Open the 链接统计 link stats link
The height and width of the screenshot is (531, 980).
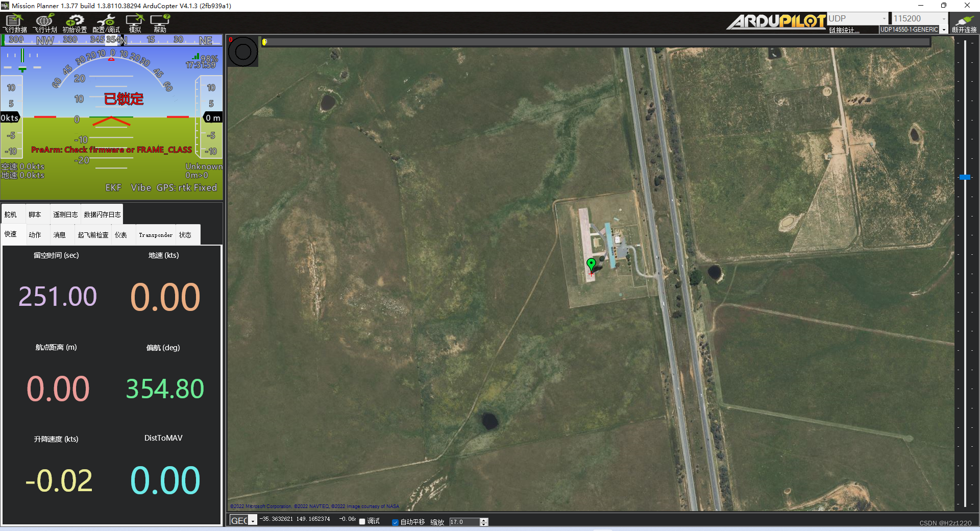(x=844, y=30)
